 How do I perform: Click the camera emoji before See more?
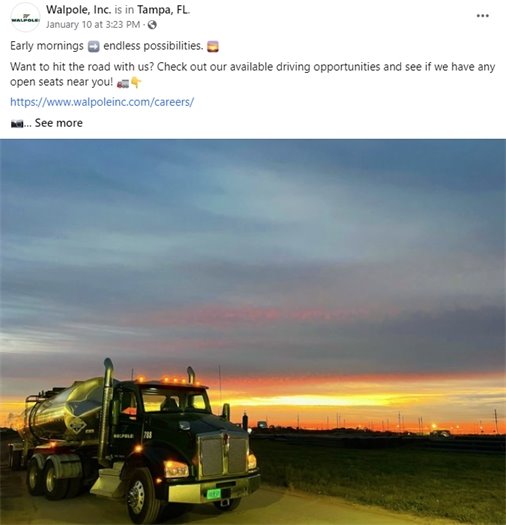[17, 124]
